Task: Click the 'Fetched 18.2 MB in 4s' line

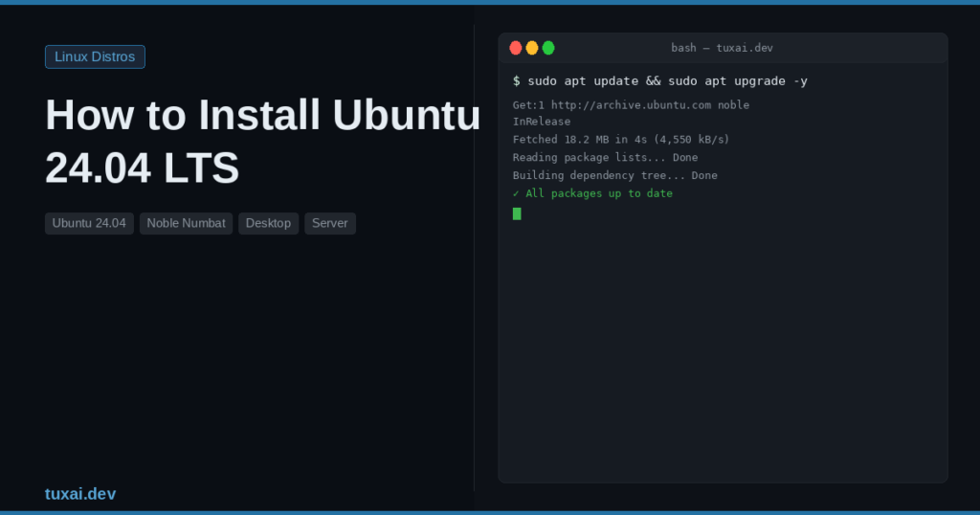Action: [x=621, y=140]
